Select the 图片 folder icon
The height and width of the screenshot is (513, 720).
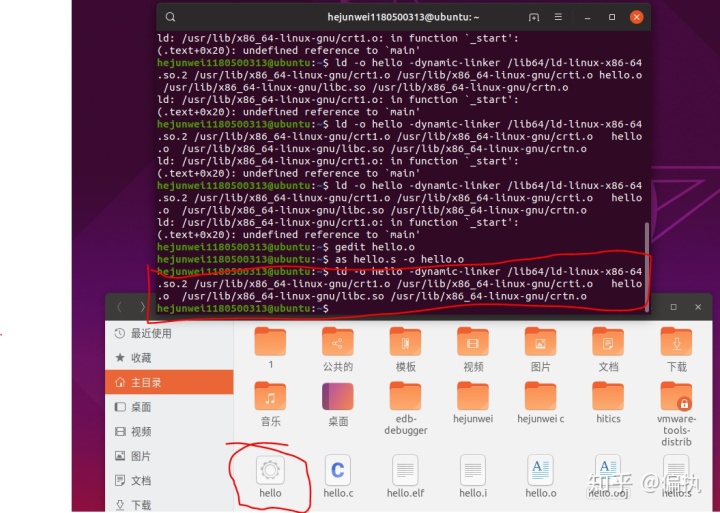coord(540,349)
